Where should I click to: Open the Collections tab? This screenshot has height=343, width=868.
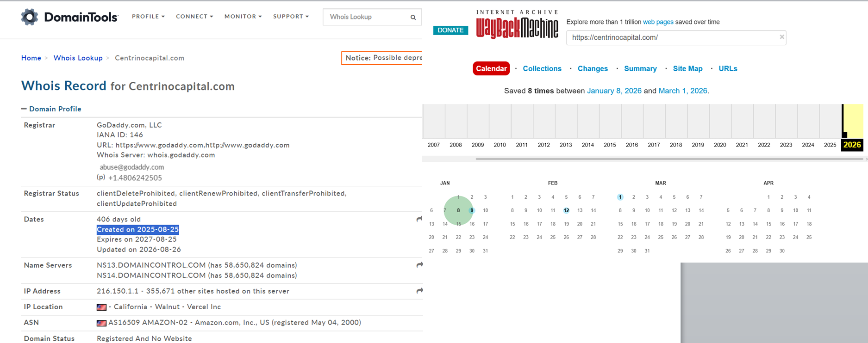tap(542, 68)
